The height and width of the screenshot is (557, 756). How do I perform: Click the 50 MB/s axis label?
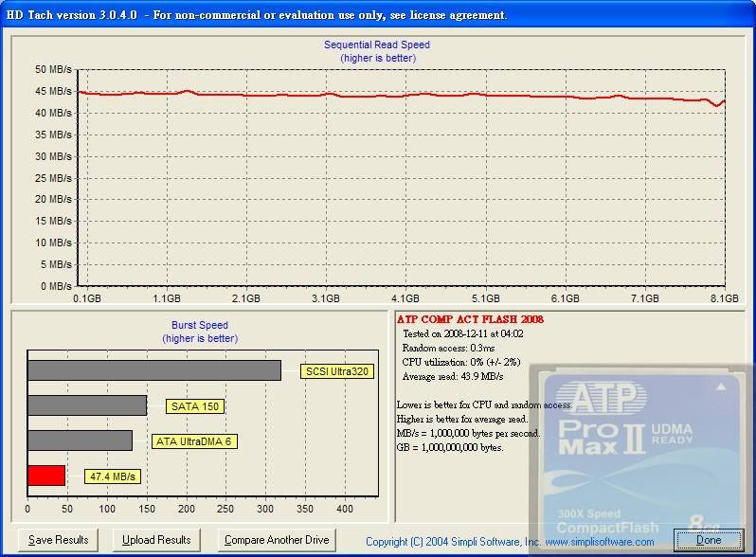pos(53,69)
